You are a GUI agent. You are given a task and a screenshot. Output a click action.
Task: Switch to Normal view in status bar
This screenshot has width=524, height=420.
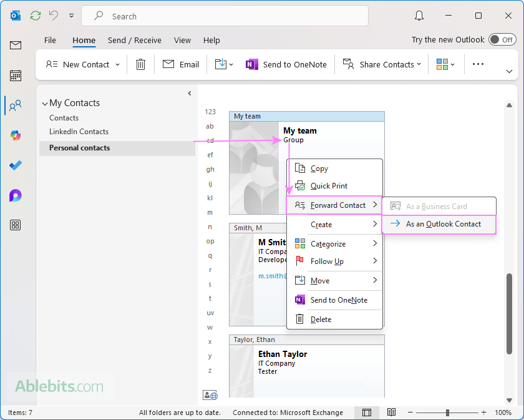[x=367, y=413]
